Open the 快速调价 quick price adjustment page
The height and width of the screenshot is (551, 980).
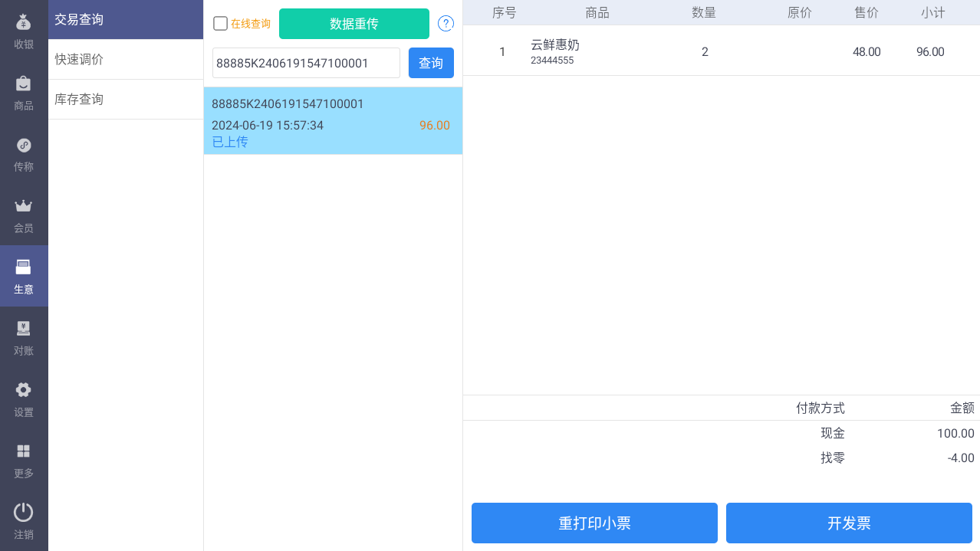click(x=125, y=59)
